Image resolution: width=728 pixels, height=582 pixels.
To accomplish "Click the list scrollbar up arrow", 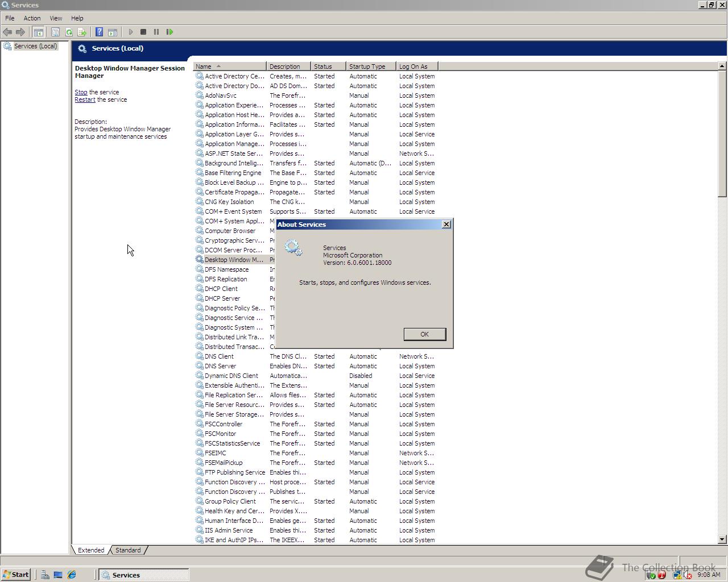I will coord(722,66).
